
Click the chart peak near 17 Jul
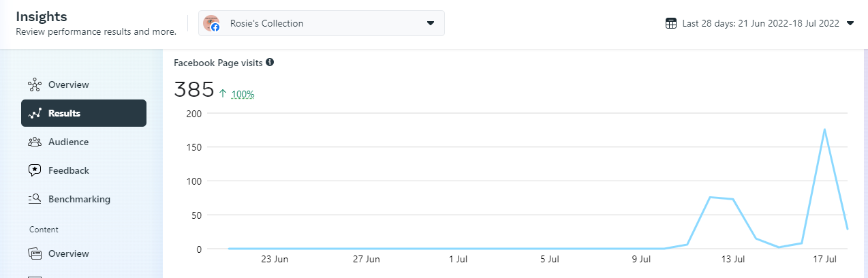[x=824, y=129]
